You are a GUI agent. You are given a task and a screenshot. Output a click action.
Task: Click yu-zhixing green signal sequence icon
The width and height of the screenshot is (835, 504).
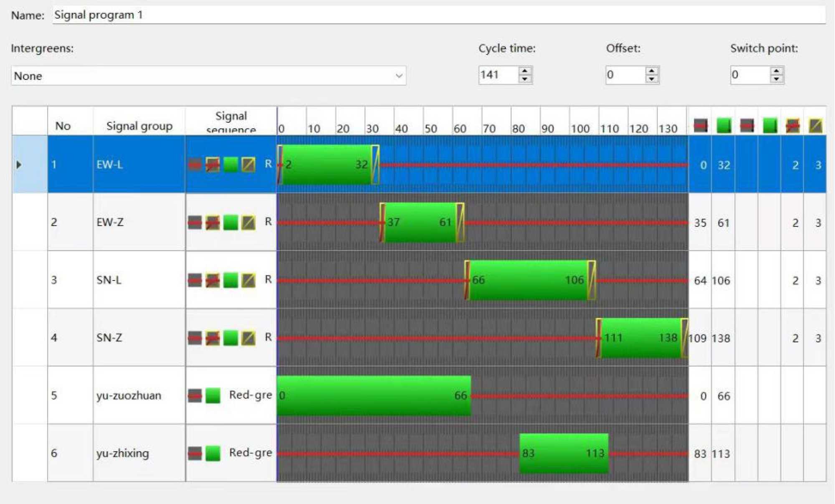click(x=213, y=453)
